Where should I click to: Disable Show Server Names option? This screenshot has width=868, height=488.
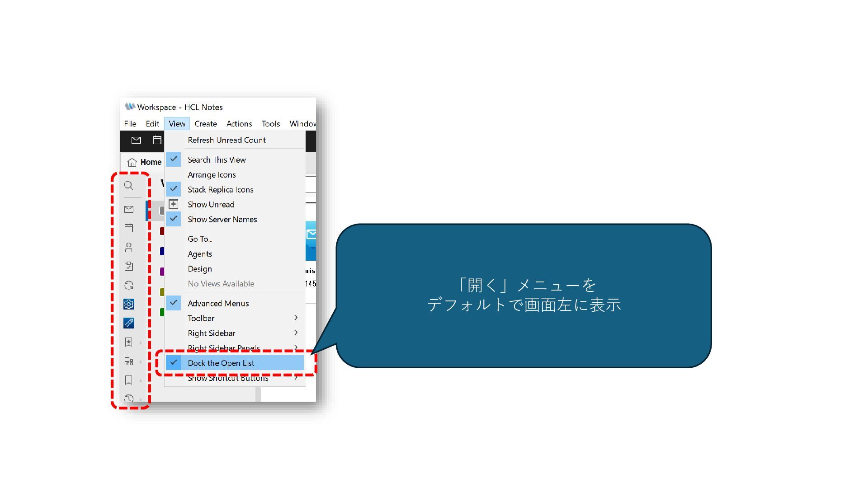click(x=222, y=219)
